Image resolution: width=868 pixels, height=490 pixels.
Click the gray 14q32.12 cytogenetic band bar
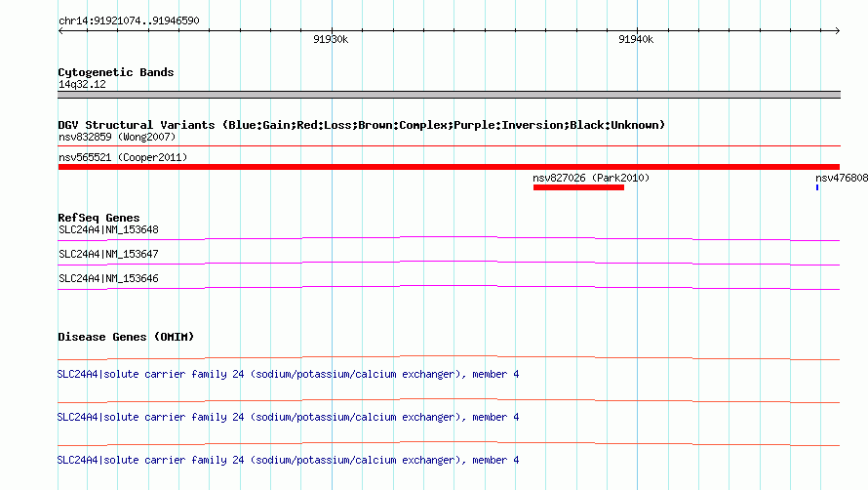pos(449,95)
